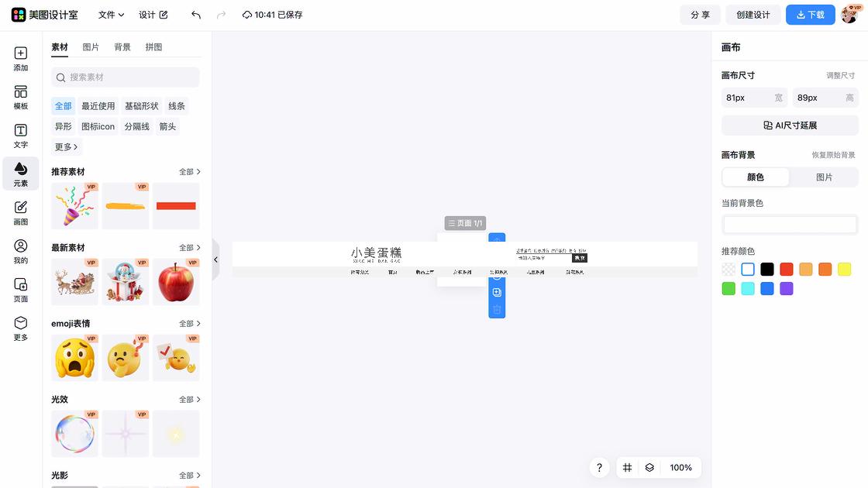Click the 创建设计 button
This screenshot has height=488, width=868.
753,15
